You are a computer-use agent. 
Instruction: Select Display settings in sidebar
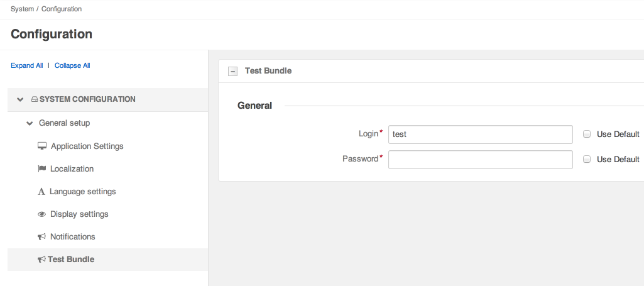79,214
